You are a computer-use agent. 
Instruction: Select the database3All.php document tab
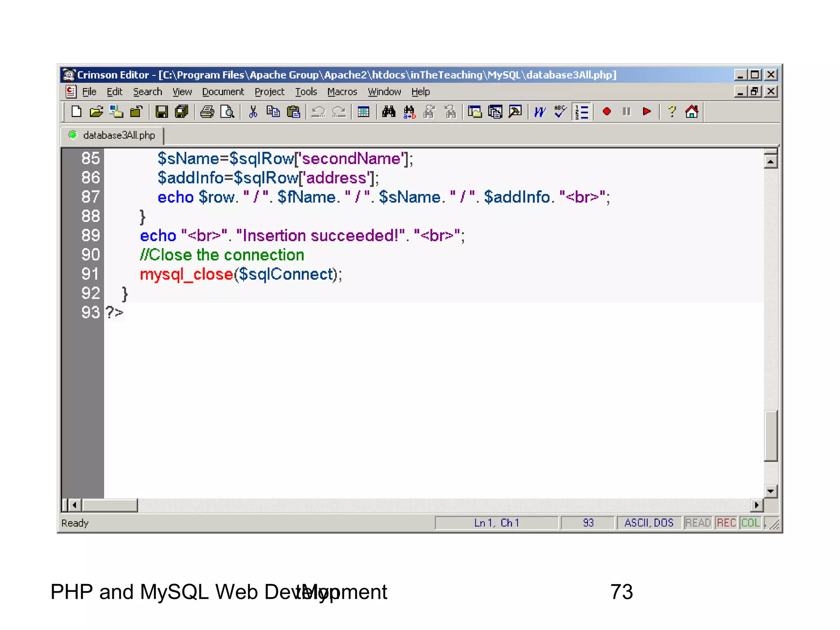(x=112, y=135)
